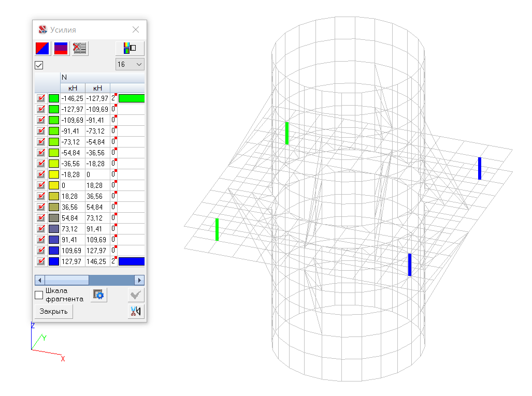Enable the Шкала фрагмента checkbox

tap(39, 295)
